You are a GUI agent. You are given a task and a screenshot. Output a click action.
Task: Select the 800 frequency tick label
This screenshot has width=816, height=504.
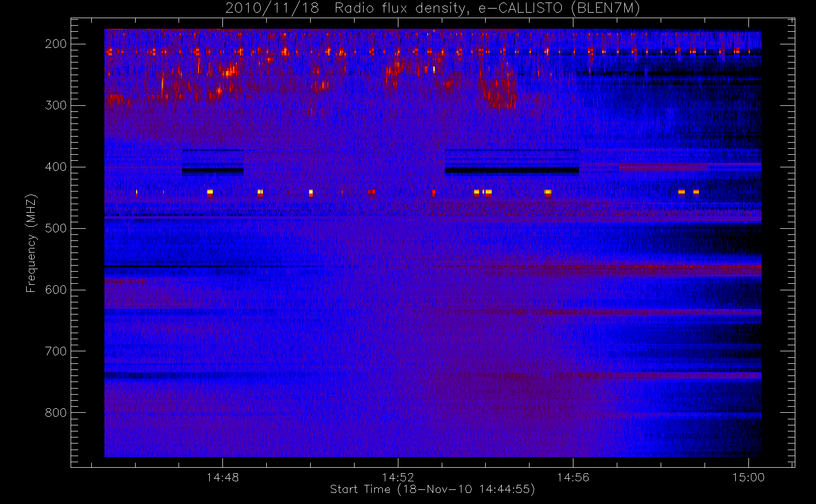tap(56, 413)
